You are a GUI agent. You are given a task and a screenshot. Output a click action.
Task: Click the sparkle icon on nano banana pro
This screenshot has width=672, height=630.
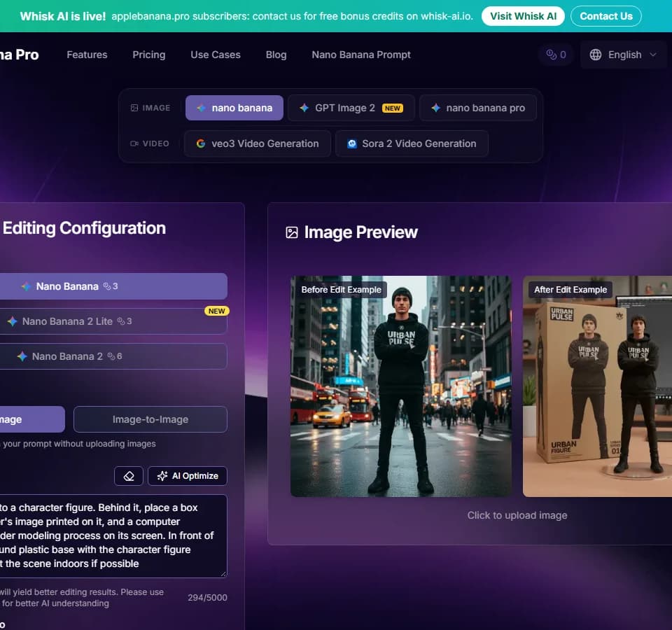436,108
